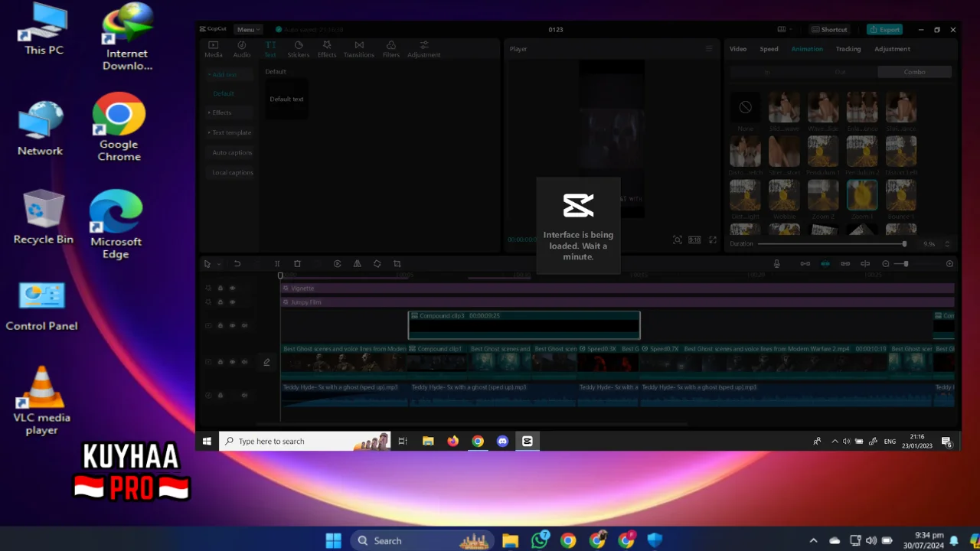Switch to the Speed properties tab
Screen dimensions: 980x551
tap(769, 49)
